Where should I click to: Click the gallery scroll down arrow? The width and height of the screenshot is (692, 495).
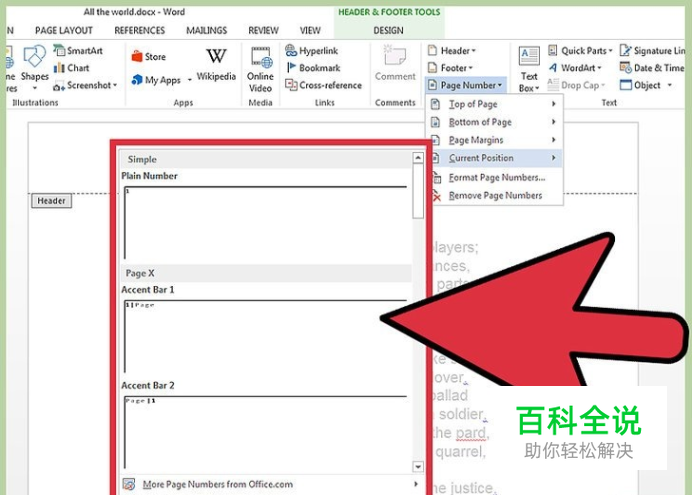click(x=418, y=466)
